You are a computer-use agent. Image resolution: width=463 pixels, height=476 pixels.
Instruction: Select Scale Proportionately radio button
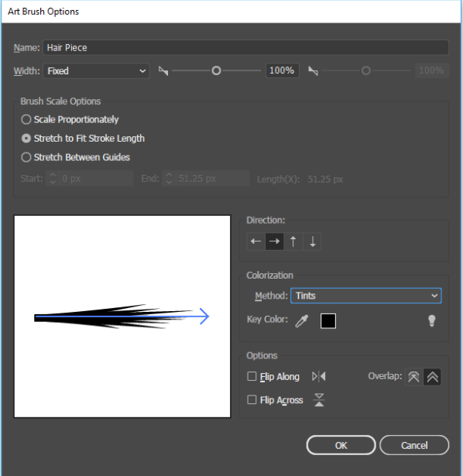tap(26, 119)
